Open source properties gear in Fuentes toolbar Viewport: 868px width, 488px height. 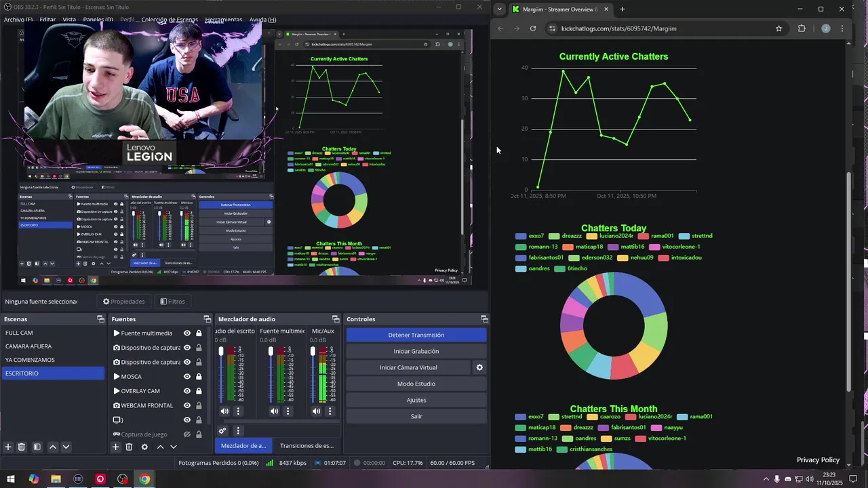click(144, 447)
